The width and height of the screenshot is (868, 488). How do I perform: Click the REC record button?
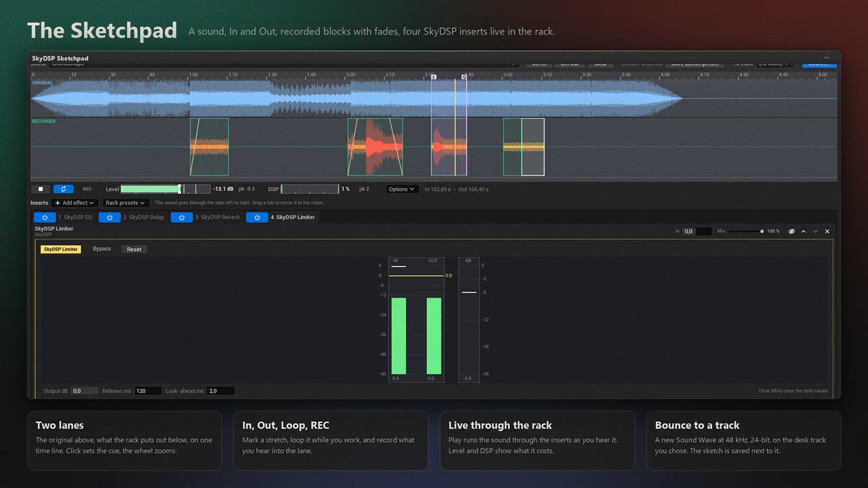pyautogui.click(x=87, y=189)
